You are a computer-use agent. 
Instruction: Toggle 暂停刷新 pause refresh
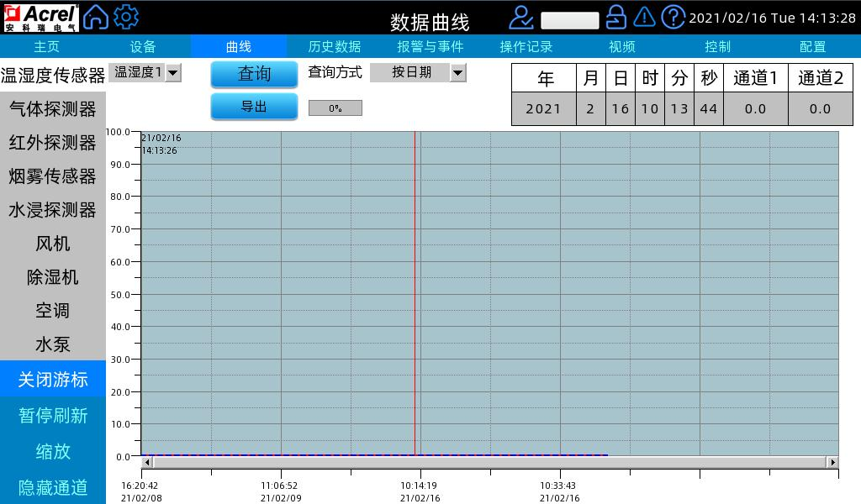(x=53, y=415)
